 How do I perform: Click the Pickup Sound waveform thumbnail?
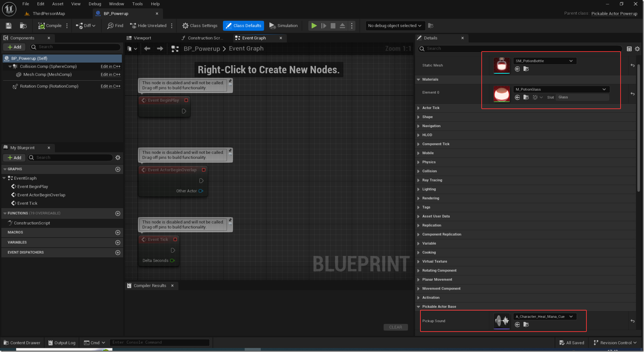point(501,321)
